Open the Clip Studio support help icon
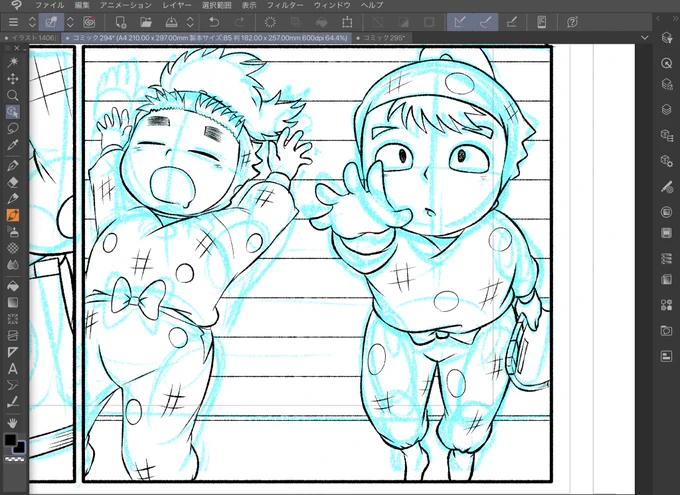This screenshot has height=495, width=680. (x=572, y=22)
